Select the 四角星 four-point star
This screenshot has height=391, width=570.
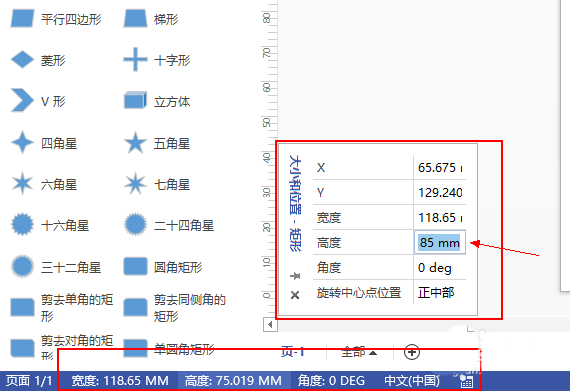(44, 143)
